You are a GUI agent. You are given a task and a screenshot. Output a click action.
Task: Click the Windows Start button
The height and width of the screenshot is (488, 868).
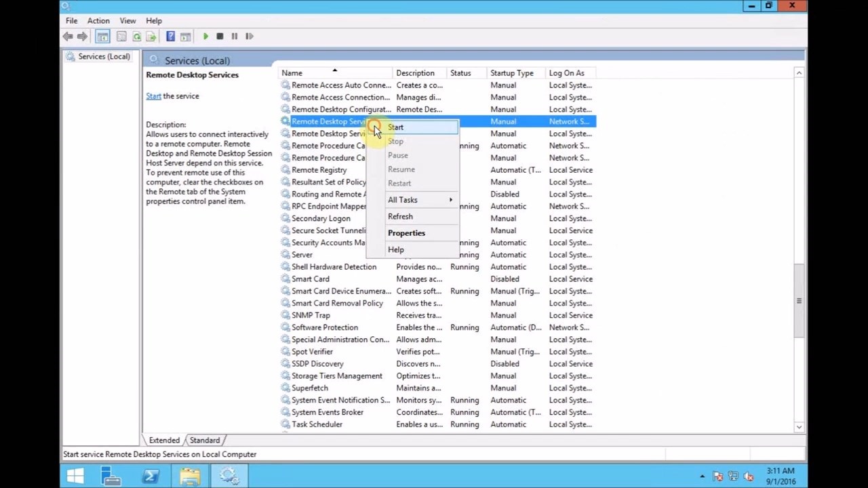tap(75, 476)
